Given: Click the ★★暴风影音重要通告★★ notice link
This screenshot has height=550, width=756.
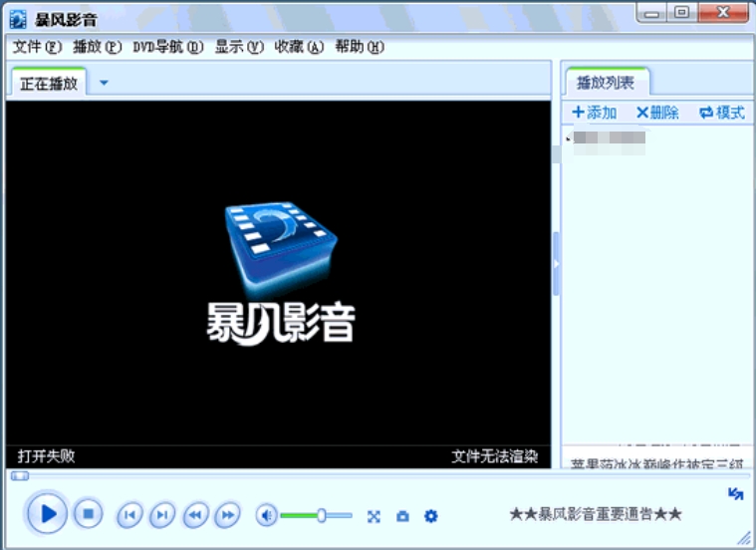Looking at the screenshot, I should [596, 514].
